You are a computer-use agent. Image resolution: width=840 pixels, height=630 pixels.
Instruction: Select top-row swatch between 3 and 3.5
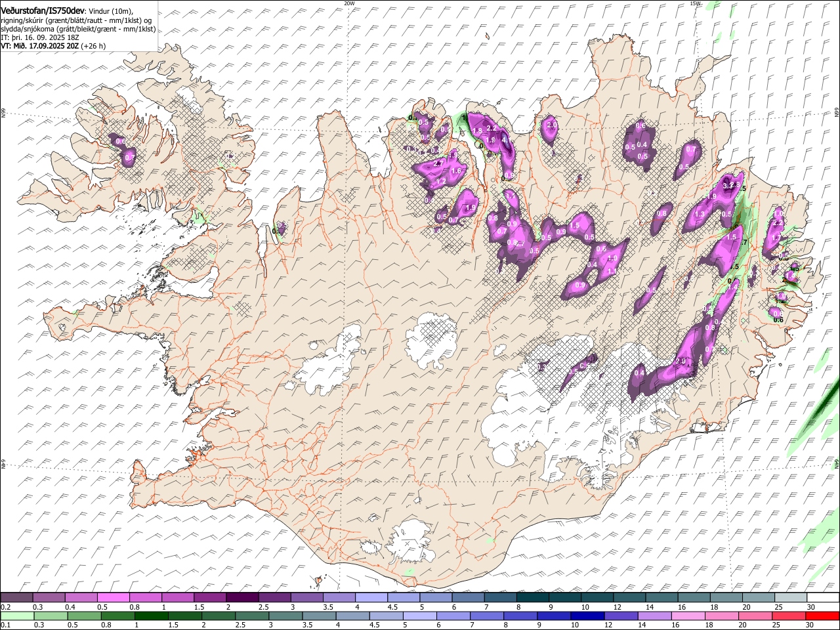pyautogui.click(x=307, y=598)
